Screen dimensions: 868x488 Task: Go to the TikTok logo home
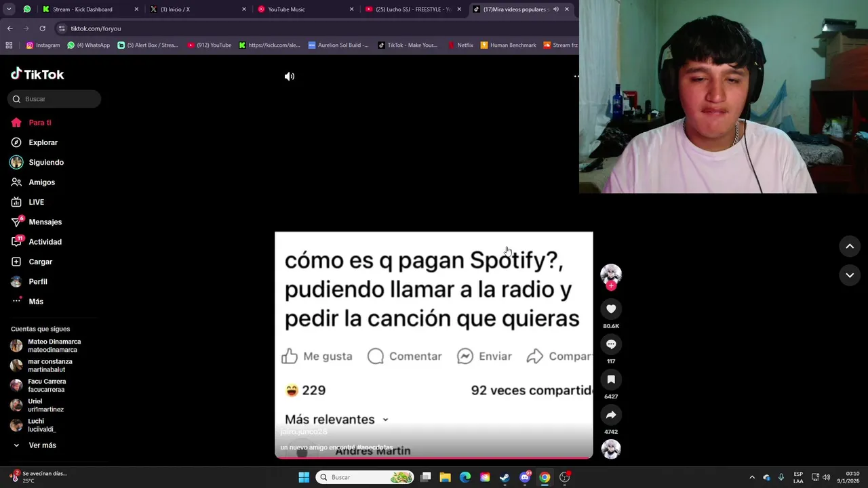pyautogui.click(x=37, y=75)
